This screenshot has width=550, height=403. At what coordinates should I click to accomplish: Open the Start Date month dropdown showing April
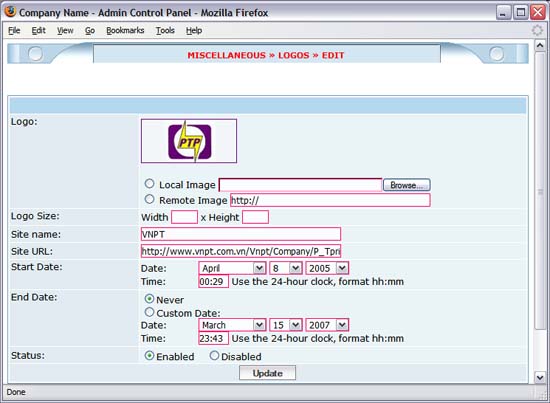coord(232,268)
